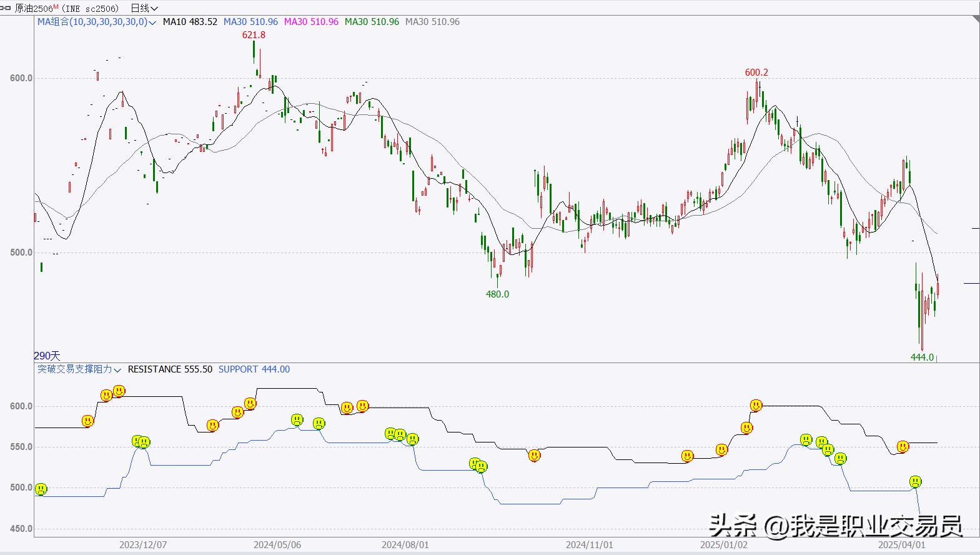
Task: Select the 2024/08/01 date on time axis
Action: (405, 545)
